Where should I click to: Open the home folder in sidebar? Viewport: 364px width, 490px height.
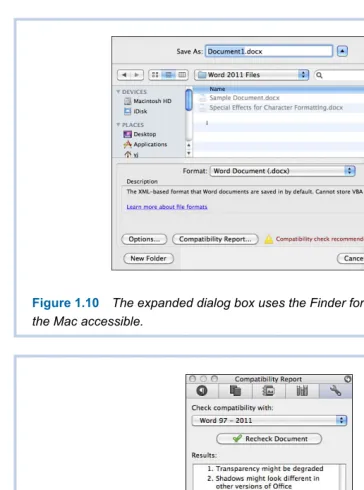pos(131,155)
